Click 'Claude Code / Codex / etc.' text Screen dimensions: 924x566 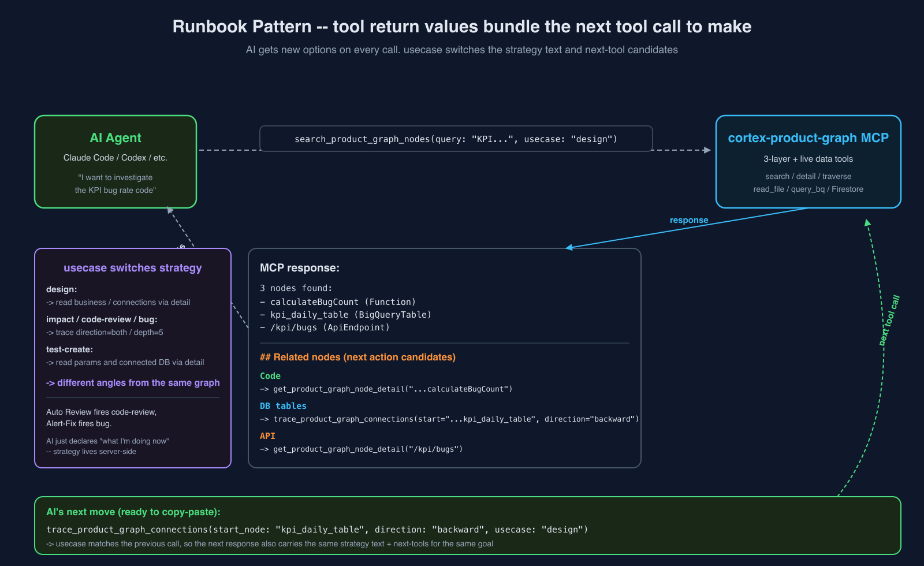115,158
